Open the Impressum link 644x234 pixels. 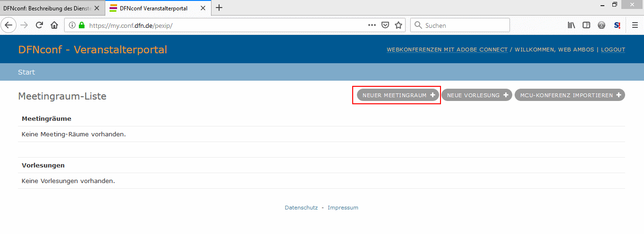343,208
